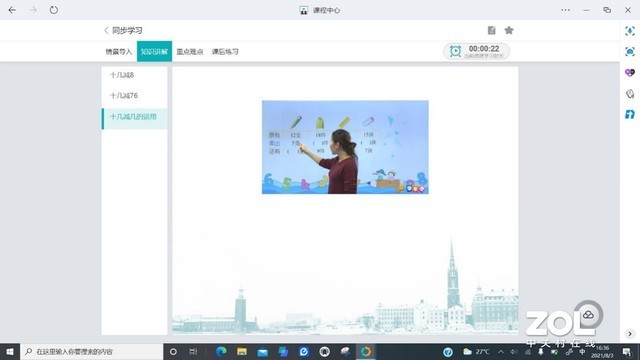Return to 同步学习 with the back chevron
The image size is (640, 360).
106,30
